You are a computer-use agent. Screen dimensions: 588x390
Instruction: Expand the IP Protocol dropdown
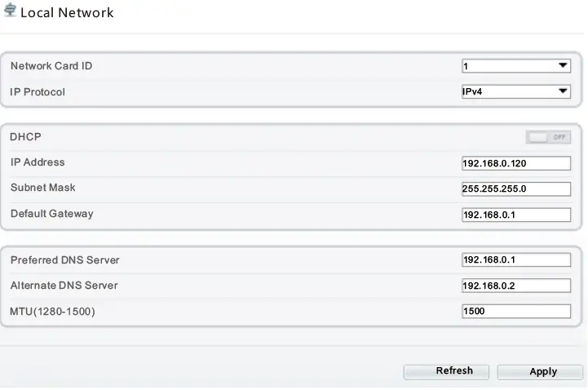click(515, 92)
